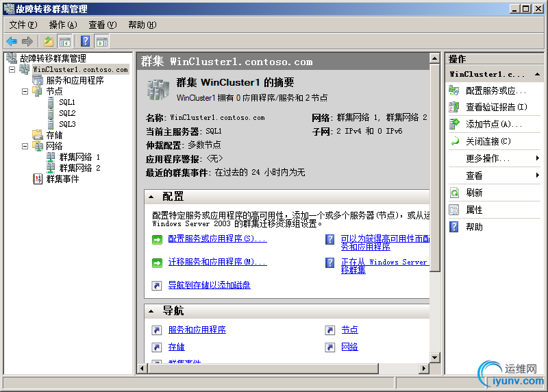This screenshot has height=392, width=548.
Task: Toggle the console tree pane toolbar icon
Action: click(x=65, y=42)
